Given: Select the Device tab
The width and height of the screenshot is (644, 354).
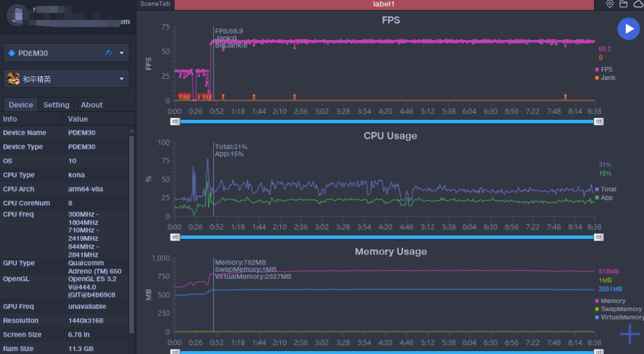Looking at the screenshot, I should tap(21, 105).
